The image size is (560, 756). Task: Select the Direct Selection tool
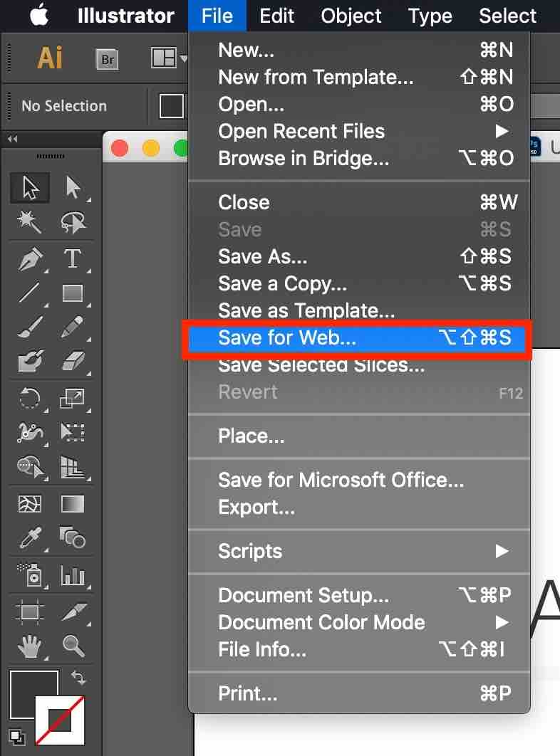pyautogui.click(x=73, y=187)
